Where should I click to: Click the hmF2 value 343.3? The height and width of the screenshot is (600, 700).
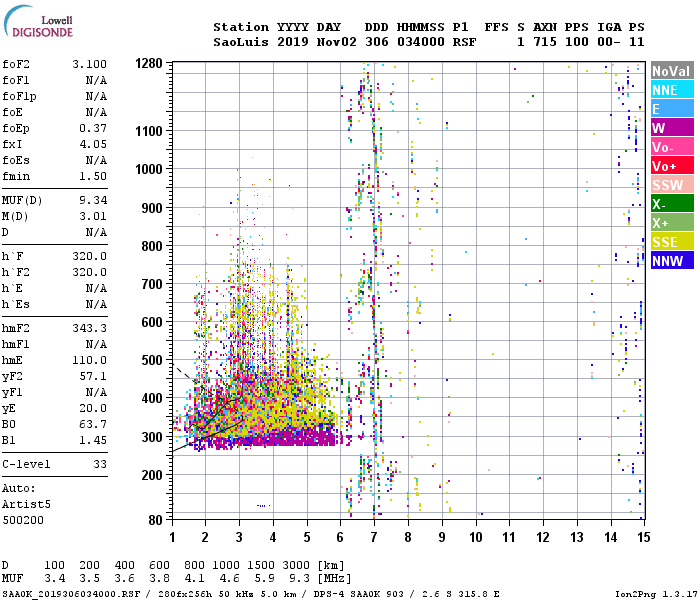89,328
